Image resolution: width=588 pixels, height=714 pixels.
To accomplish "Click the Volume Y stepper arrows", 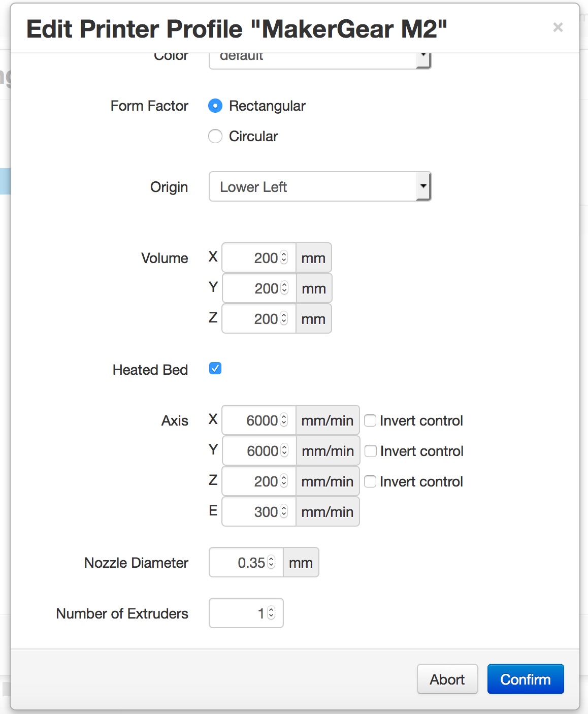I will tap(284, 288).
